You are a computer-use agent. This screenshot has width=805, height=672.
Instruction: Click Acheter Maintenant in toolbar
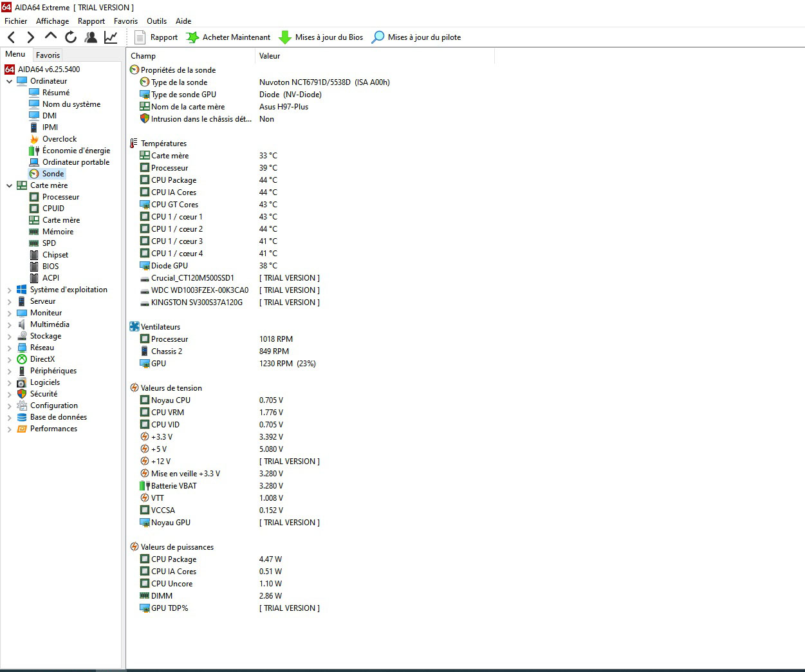228,37
